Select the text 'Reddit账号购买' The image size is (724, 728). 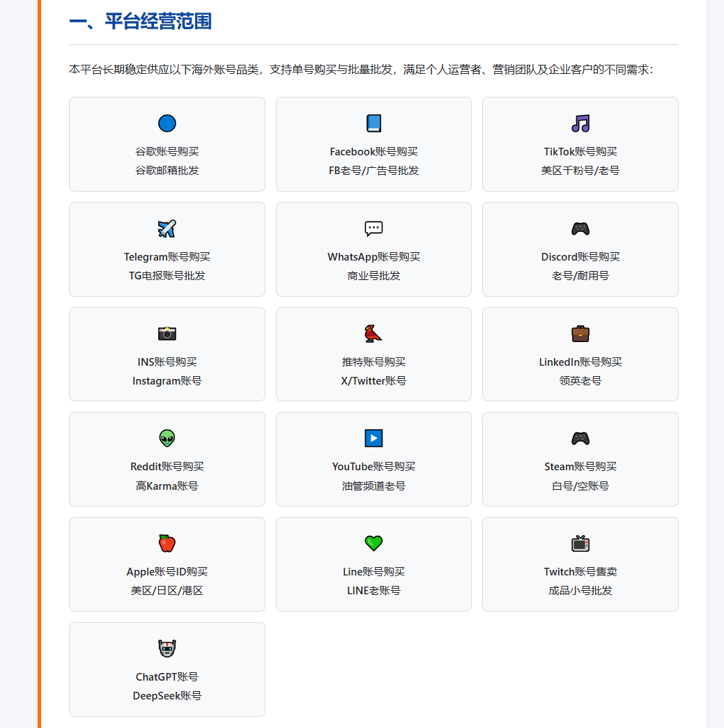click(x=167, y=467)
